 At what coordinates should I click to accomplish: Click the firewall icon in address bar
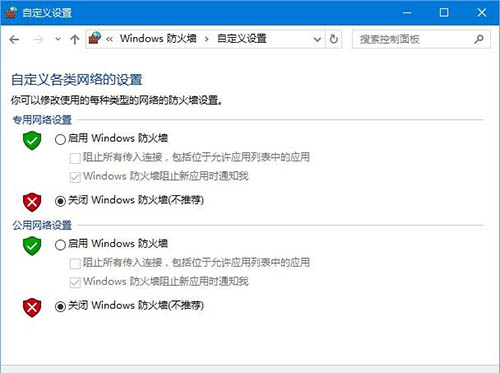pos(95,39)
